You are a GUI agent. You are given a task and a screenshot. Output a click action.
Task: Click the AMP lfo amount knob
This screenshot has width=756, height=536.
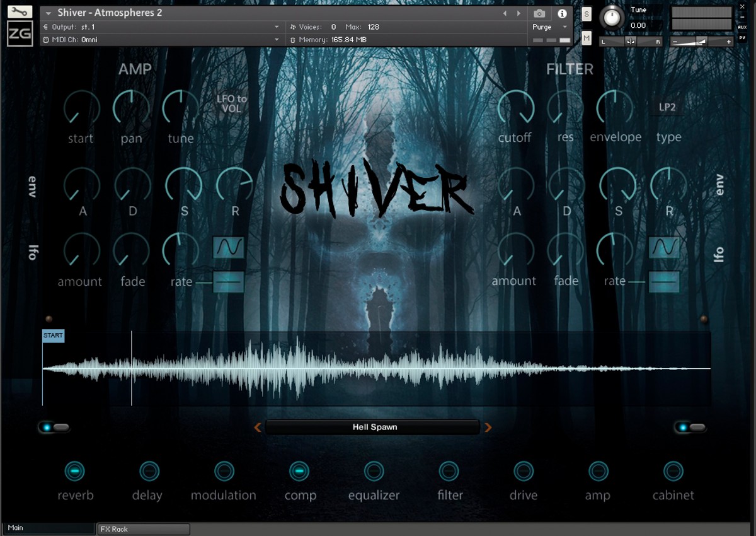(x=81, y=250)
